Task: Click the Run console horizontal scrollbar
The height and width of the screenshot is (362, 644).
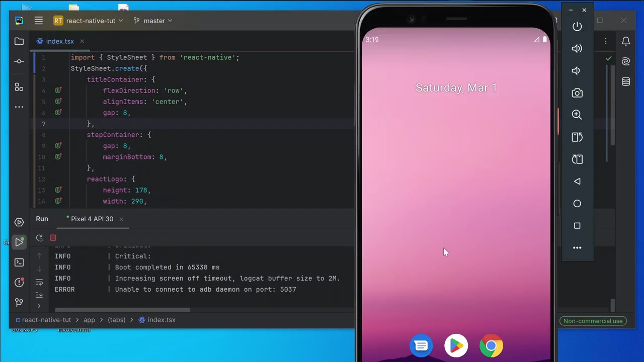Action: click(x=123, y=310)
